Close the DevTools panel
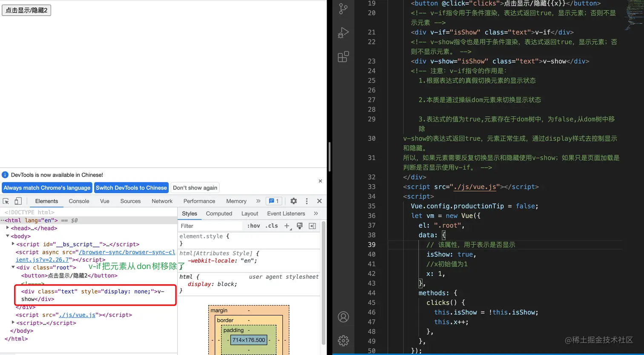The image size is (644, 355). pyautogui.click(x=319, y=201)
